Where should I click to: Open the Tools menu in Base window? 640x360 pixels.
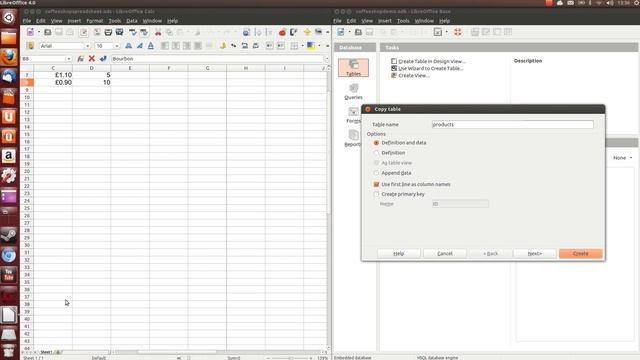tap(403, 21)
